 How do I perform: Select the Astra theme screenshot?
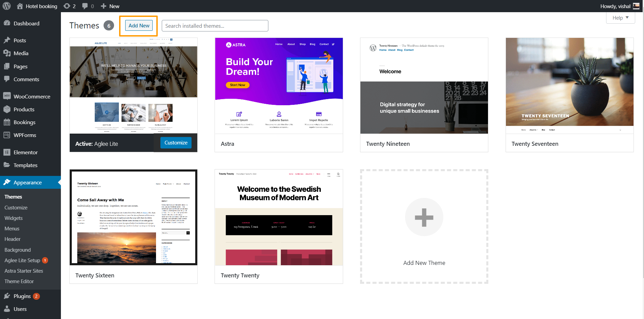pos(279,86)
